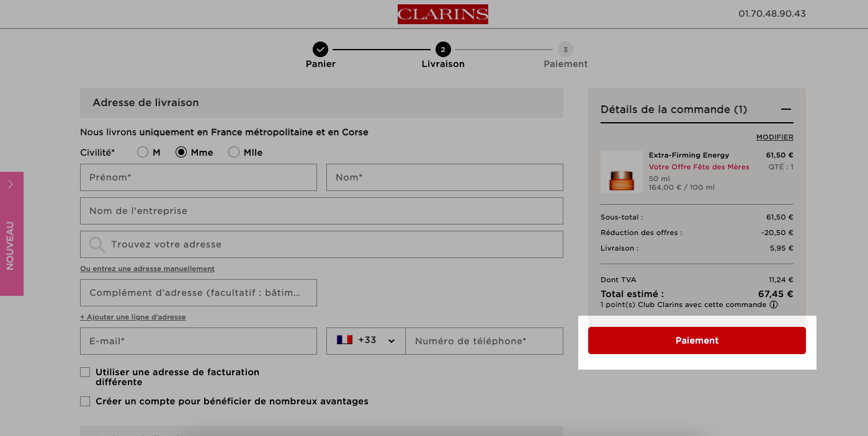This screenshot has height=436, width=868.
Task: Click the Panier step checkmark icon
Action: 320,49
